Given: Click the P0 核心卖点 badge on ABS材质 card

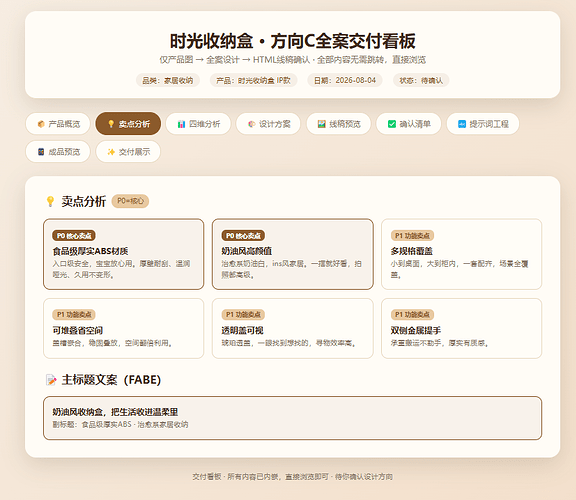Looking at the screenshot, I should pos(74,235).
